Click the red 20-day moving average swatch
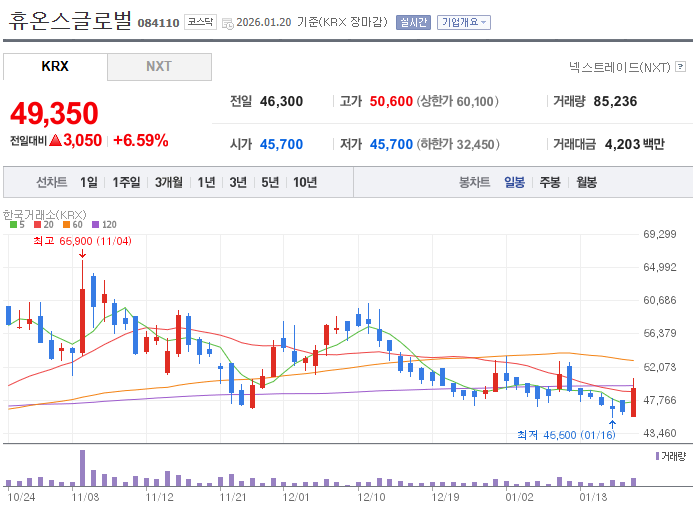693x507 pixels. pyautogui.click(x=38, y=225)
